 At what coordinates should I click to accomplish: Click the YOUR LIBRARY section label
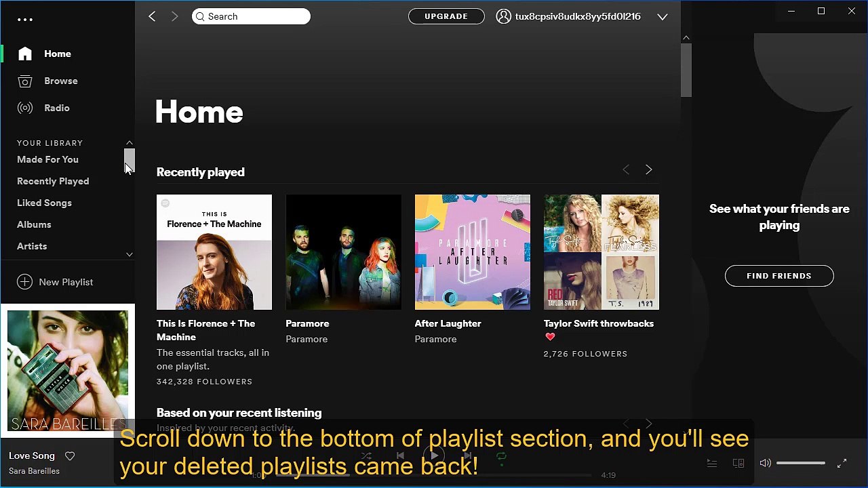coord(50,143)
